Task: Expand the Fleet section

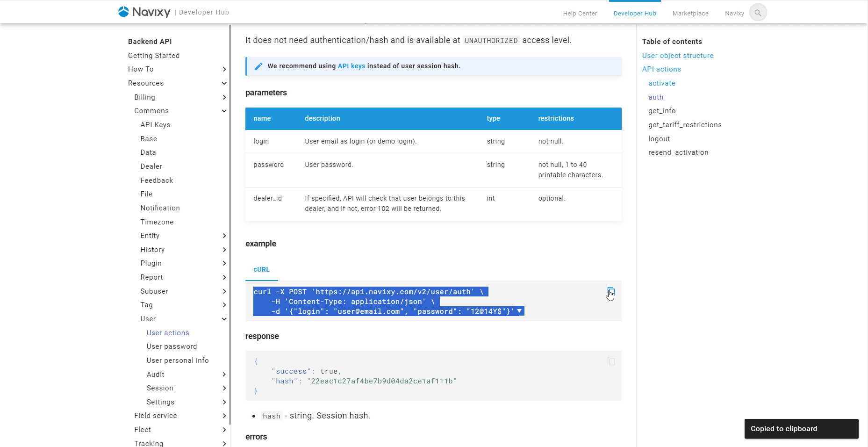Action: point(224,430)
